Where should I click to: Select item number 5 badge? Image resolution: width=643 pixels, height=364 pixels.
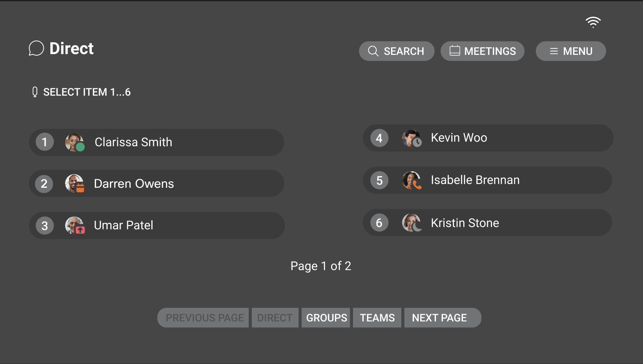[379, 180]
